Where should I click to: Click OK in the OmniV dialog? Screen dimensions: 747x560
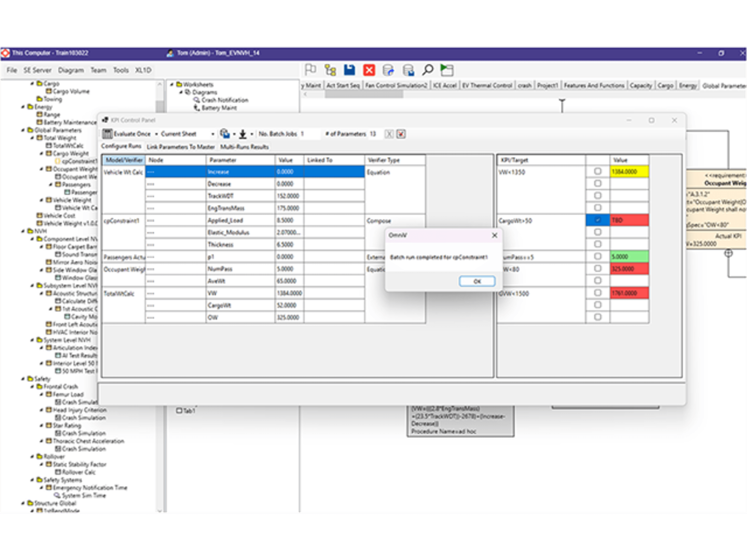point(477,281)
